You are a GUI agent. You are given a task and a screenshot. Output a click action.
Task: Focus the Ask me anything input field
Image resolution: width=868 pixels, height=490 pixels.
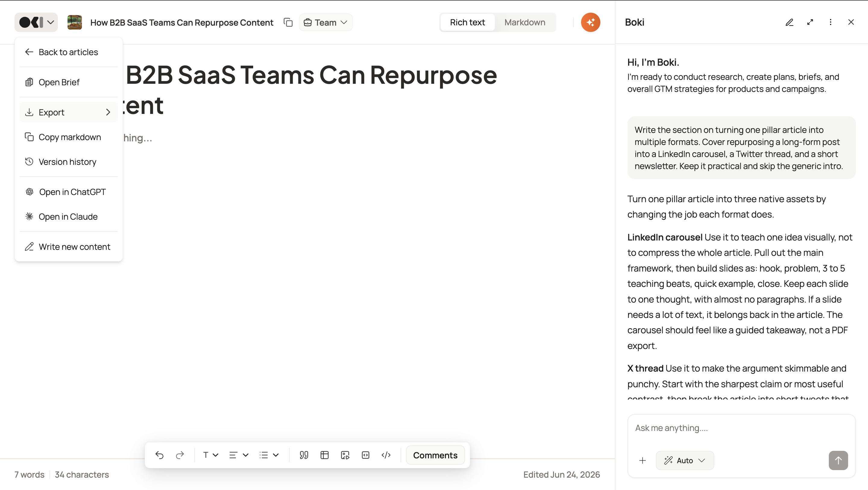[741, 428]
